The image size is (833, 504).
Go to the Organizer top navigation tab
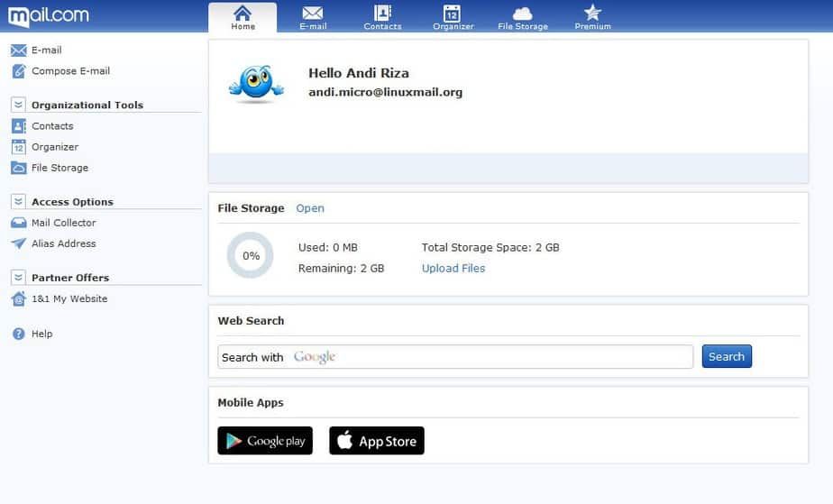point(453,17)
